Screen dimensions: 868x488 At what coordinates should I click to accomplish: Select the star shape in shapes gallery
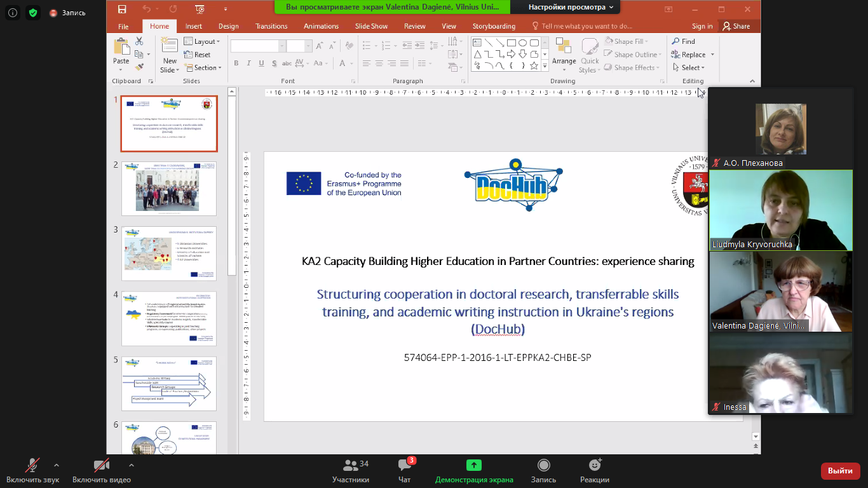pyautogui.click(x=534, y=65)
